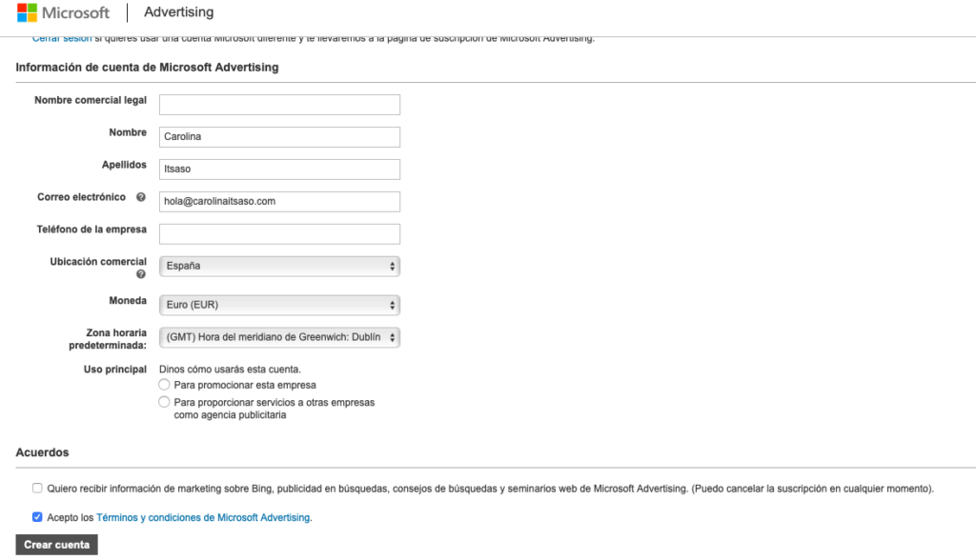Open the Zona horaria predeterminada dropdown
This screenshot has height=560, width=976.
point(279,337)
